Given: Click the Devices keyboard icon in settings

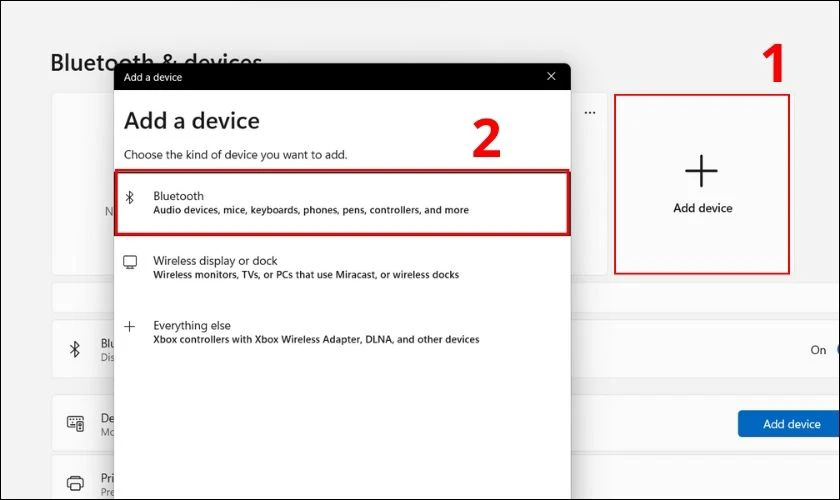Looking at the screenshot, I should 75,423.
